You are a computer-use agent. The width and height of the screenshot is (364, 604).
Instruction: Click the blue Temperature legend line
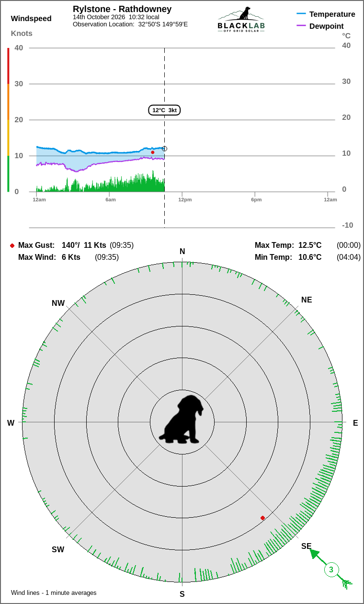point(301,14)
